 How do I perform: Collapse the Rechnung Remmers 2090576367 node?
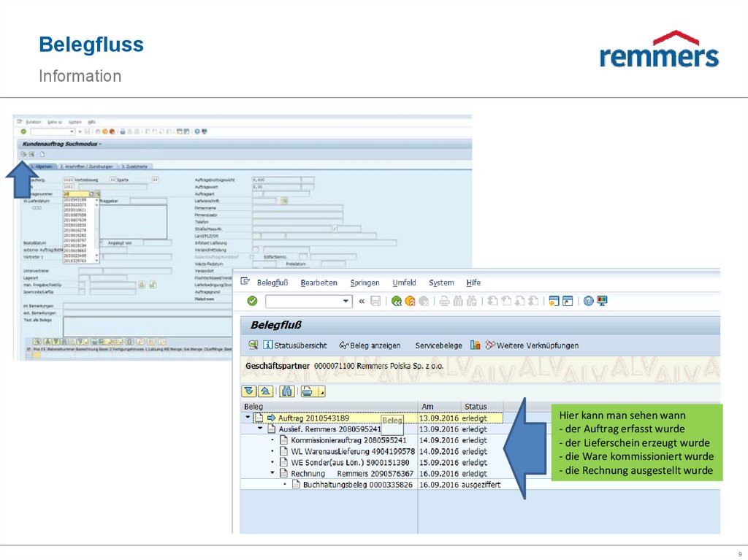click(x=272, y=472)
